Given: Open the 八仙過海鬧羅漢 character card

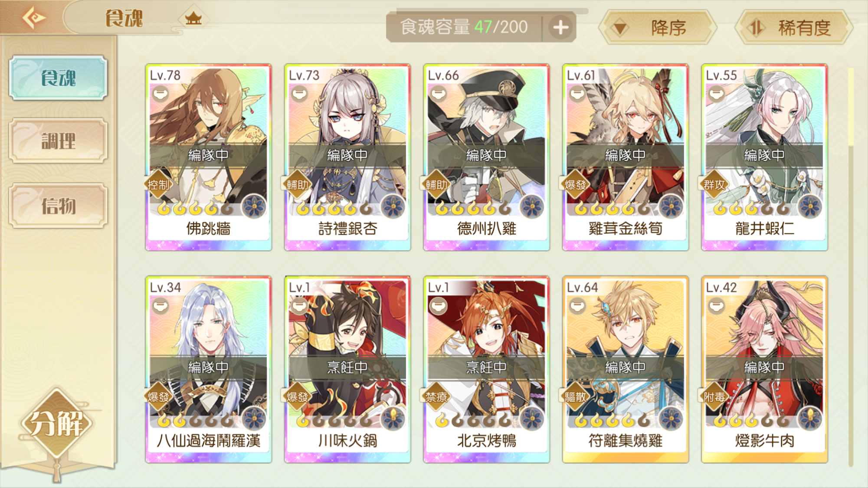Looking at the screenshot, I should pos(208,370).
